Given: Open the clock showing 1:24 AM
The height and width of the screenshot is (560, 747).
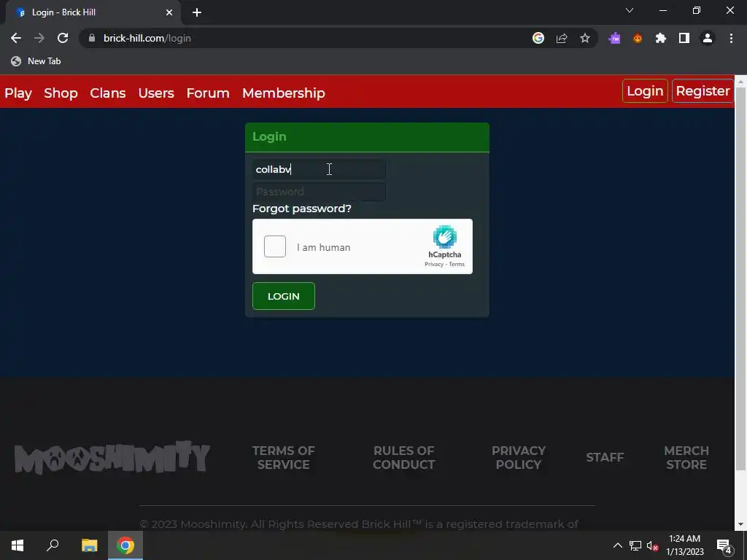Looking at the screenshot, I should coord(684,545).
